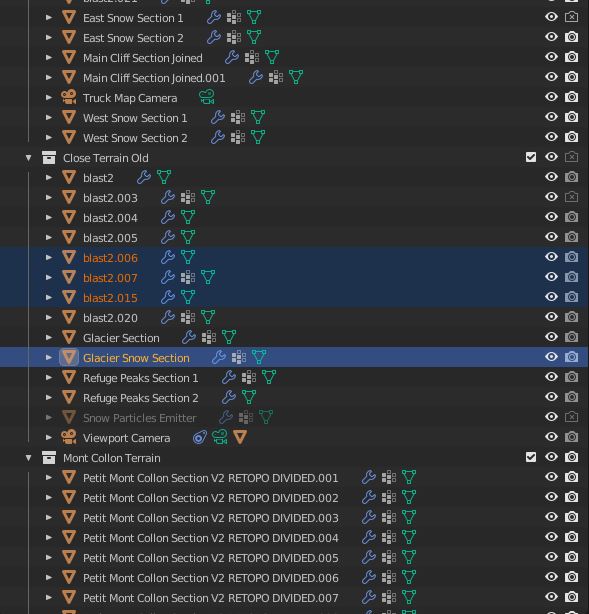589x614 pixels.
Task: Expand the Glacier Section object
Action: tap(49, 337)
